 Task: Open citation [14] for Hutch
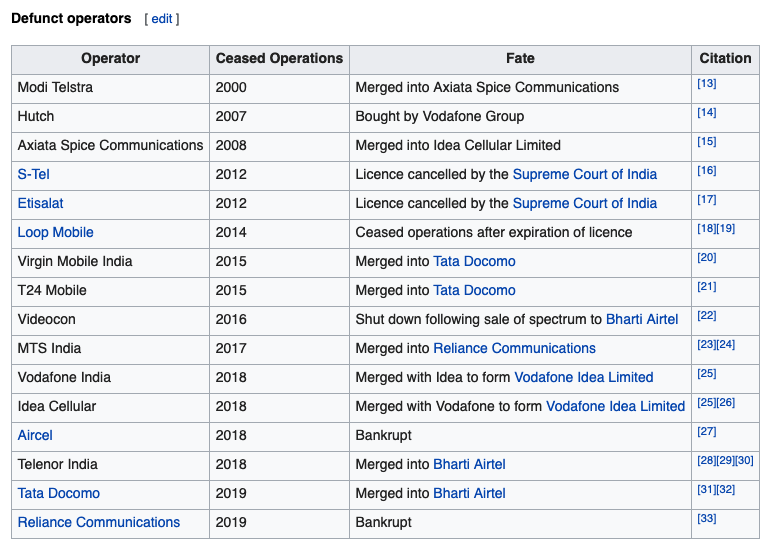(x=706, y=112)
